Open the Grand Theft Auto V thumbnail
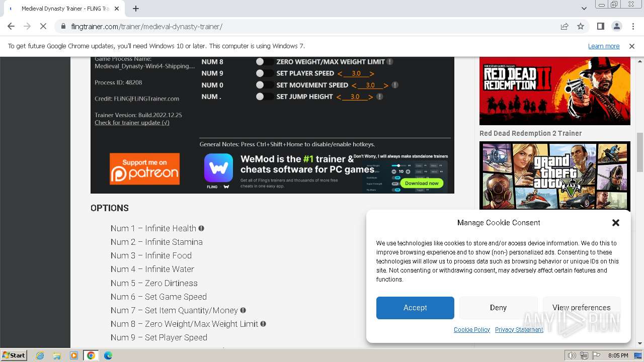Image resolution: width=644 pixels, height=362 pixels. (x=554, y=175)
